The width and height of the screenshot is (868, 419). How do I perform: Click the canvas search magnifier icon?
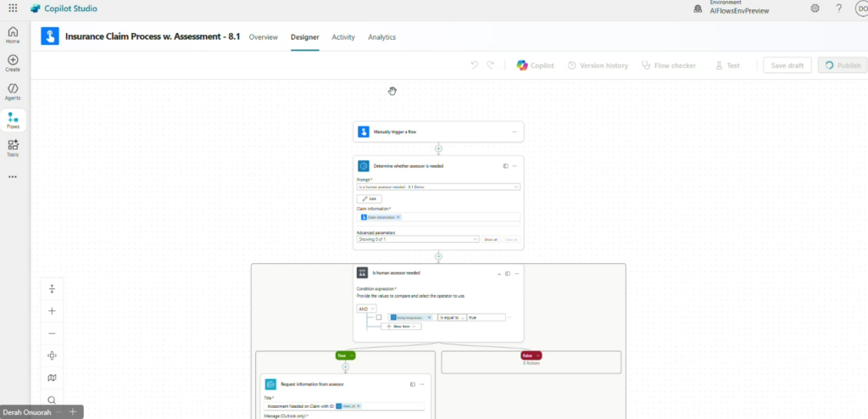(x=52, y=399)
